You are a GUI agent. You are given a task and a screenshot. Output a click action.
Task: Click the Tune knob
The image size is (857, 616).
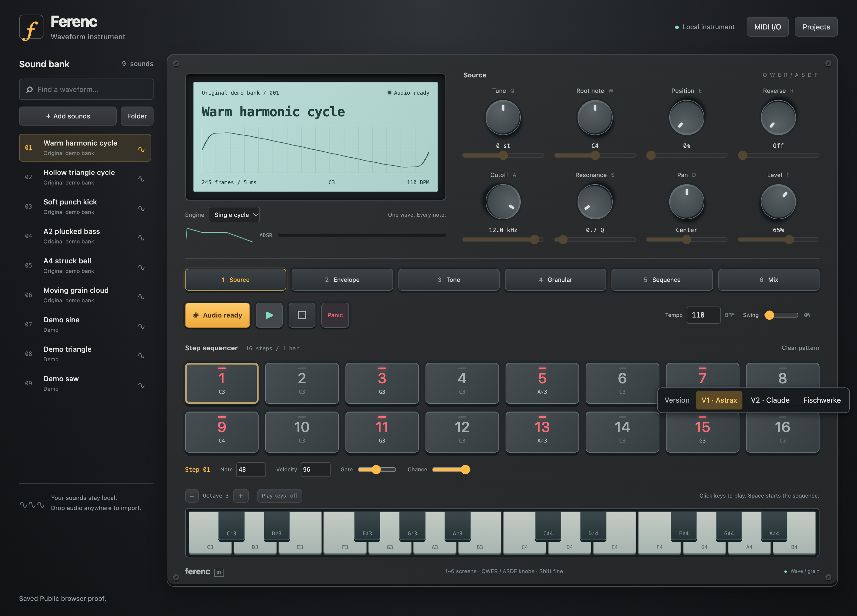click(x=503, y=118)
